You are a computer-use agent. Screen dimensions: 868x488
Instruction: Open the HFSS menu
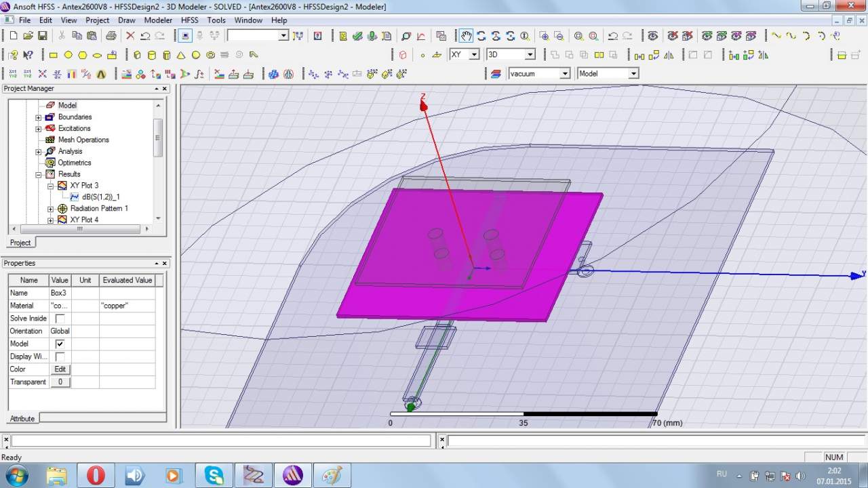coord(189,20)
